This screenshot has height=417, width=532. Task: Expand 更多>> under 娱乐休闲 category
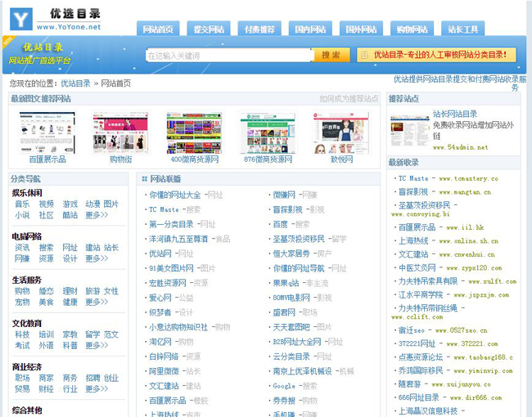(97, 215)
